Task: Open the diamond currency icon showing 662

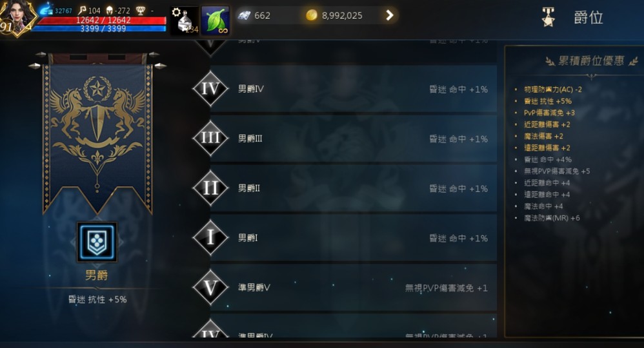Action: 245,15
